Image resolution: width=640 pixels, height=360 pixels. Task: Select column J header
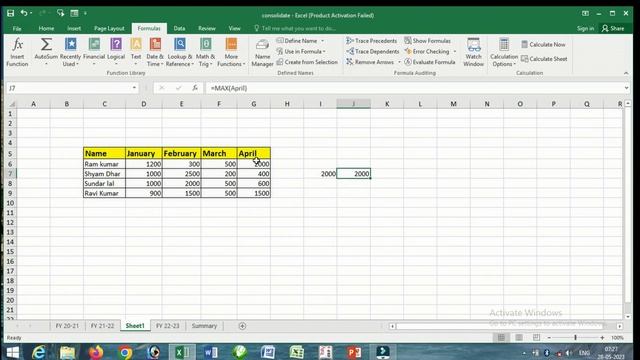coord(353,104)
